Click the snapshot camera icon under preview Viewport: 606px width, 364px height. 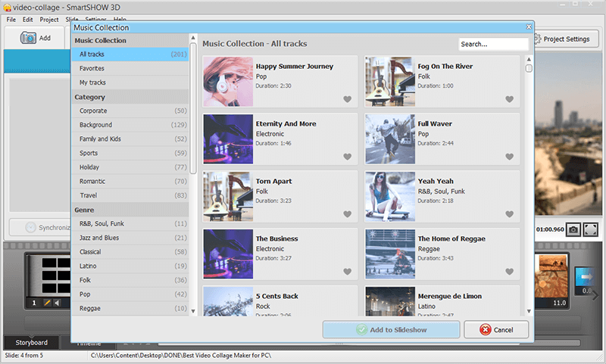[573, 229]
